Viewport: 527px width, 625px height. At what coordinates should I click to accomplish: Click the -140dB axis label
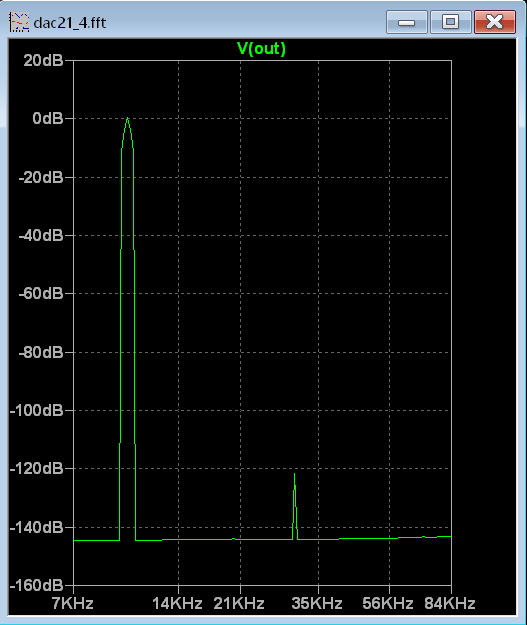37,528
